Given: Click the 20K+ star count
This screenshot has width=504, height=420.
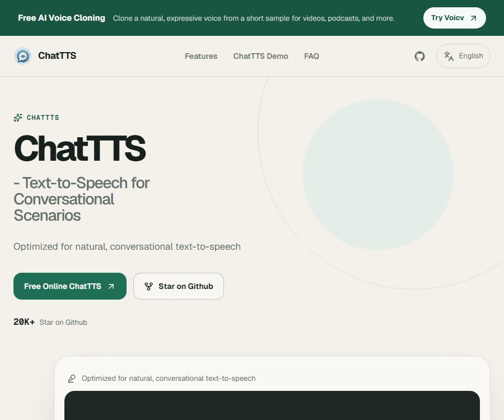Looking at the screenshot, I should tap(24, 322).
